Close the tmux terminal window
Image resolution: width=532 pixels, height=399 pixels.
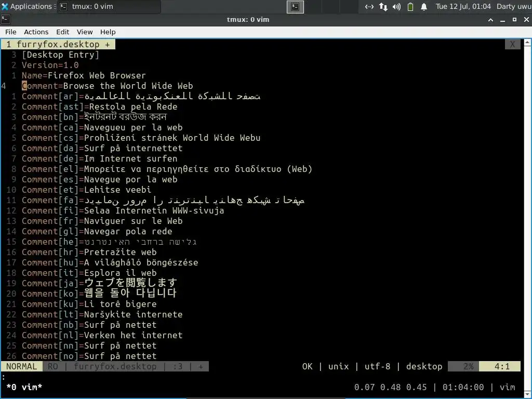coord(526,20)
